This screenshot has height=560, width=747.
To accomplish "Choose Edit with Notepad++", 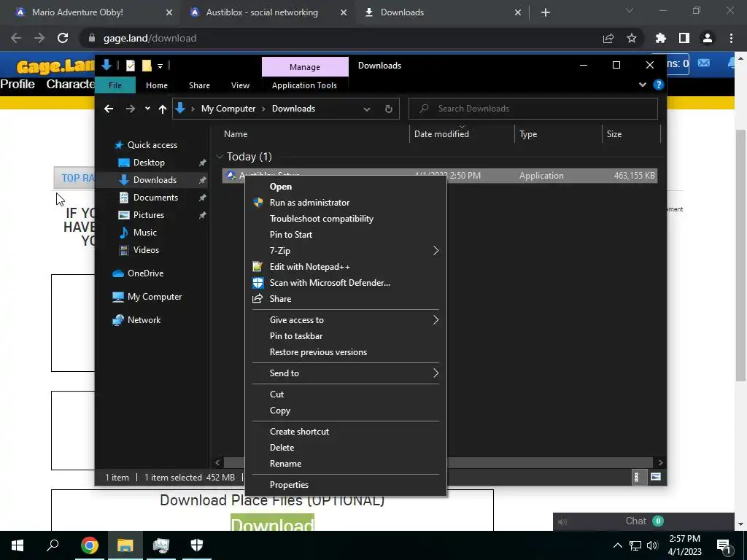I will pos(345,267).
